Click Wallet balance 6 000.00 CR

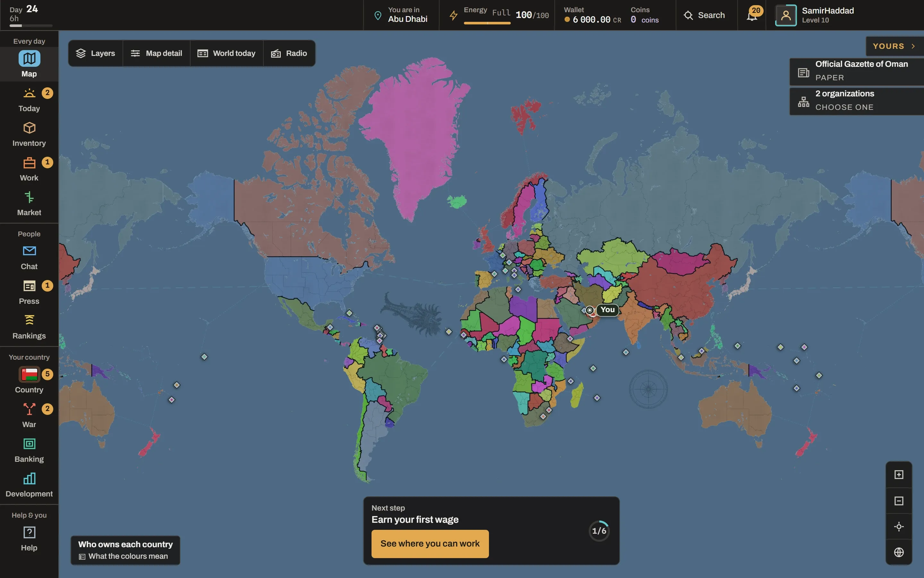593,15
